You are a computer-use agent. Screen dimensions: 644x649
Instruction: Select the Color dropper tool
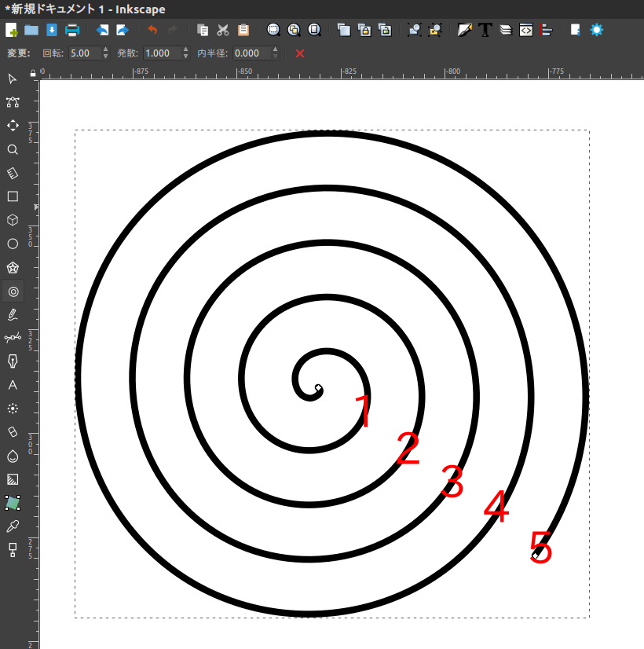(13, 526)
